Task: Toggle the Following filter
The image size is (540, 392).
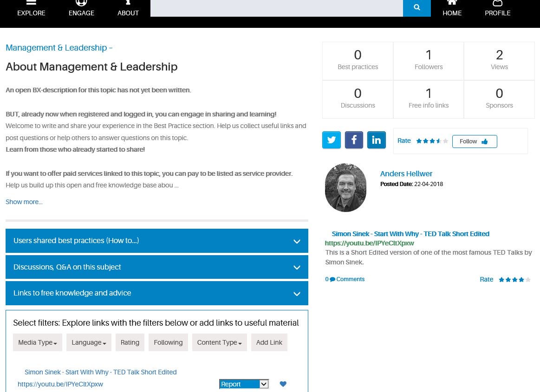Action: [168, 342]
